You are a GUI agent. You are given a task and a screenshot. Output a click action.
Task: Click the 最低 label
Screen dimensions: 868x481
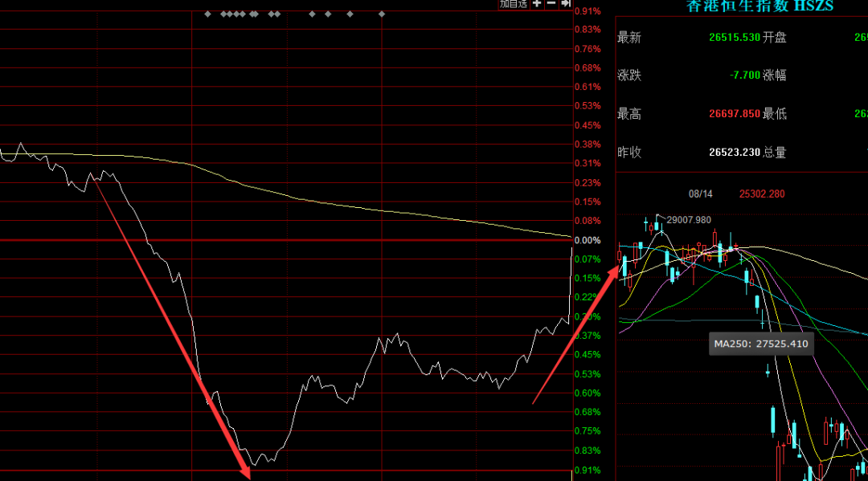pyautogui.click(x=775, y=114)
